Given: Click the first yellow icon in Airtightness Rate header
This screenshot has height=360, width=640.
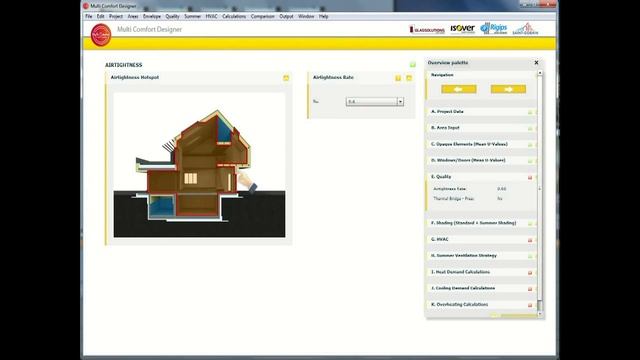Looking at the screenshot, I should coord(398,78).
